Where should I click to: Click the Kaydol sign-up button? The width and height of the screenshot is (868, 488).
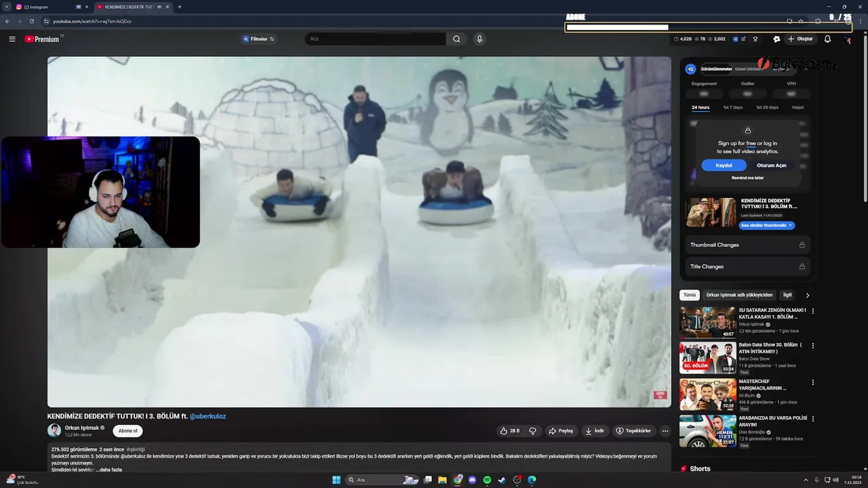click(724, 165)
